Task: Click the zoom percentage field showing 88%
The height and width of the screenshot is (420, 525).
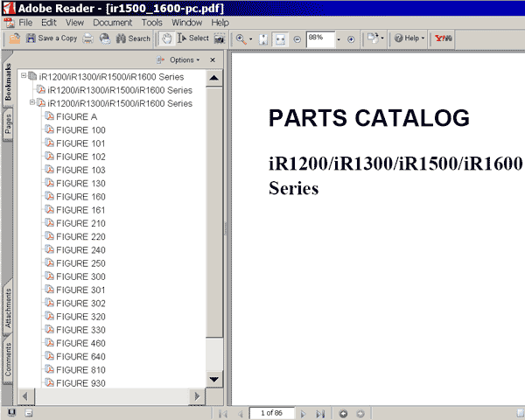Action: [x=320, y=39]
